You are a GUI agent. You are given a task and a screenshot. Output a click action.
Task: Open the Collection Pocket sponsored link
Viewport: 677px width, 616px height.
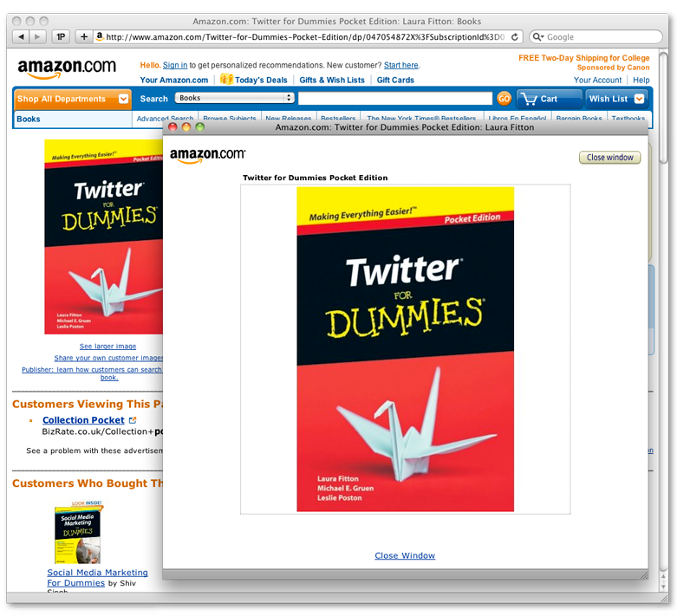pos(83,420)
